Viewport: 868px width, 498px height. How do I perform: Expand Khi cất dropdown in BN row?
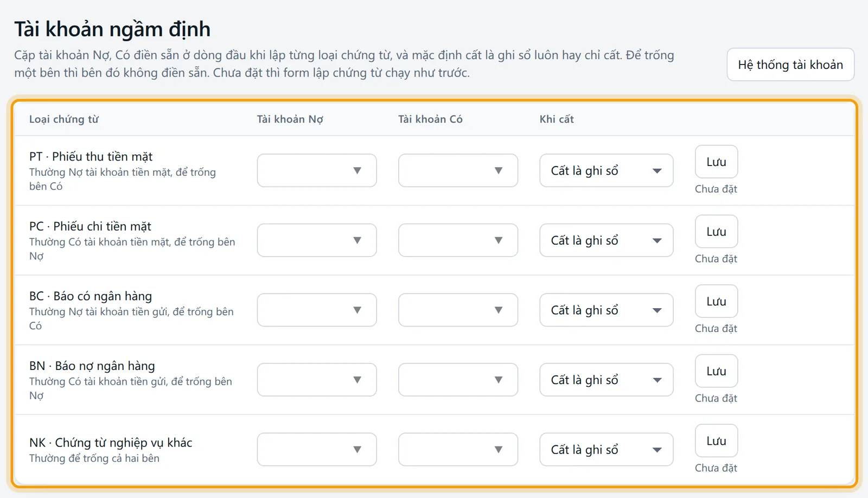(606, 380)
